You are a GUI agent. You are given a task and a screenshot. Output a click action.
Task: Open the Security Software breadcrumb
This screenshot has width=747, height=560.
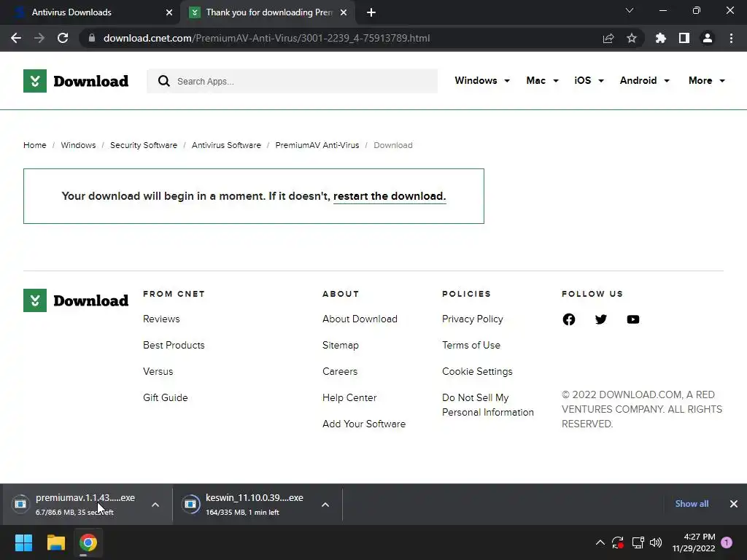144,145
